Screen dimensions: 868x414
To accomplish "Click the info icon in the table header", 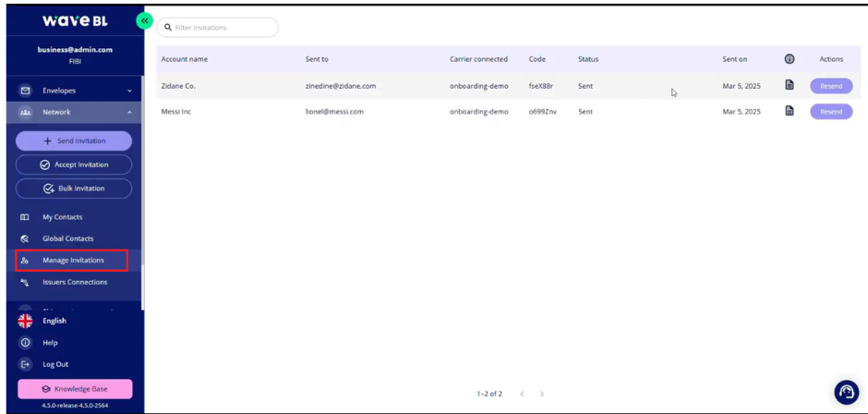I will [x=790, y=59].
